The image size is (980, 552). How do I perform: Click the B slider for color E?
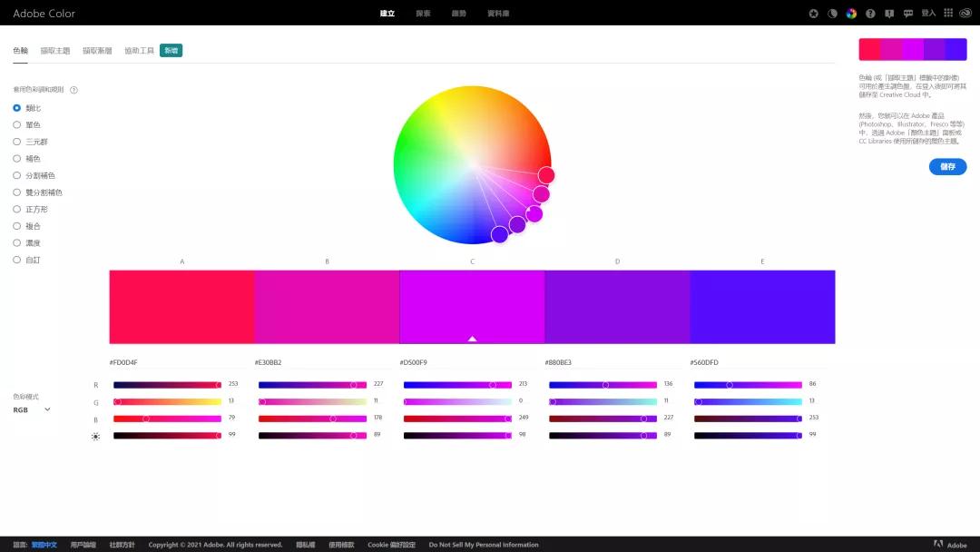pos(748,419)
